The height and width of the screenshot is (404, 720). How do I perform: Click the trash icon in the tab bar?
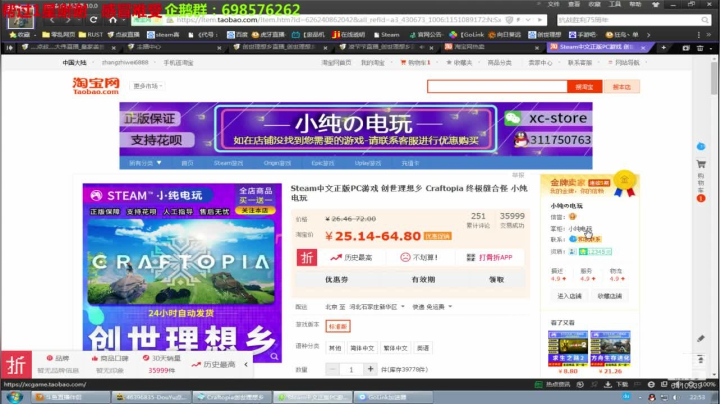click(x=700, y=48)
